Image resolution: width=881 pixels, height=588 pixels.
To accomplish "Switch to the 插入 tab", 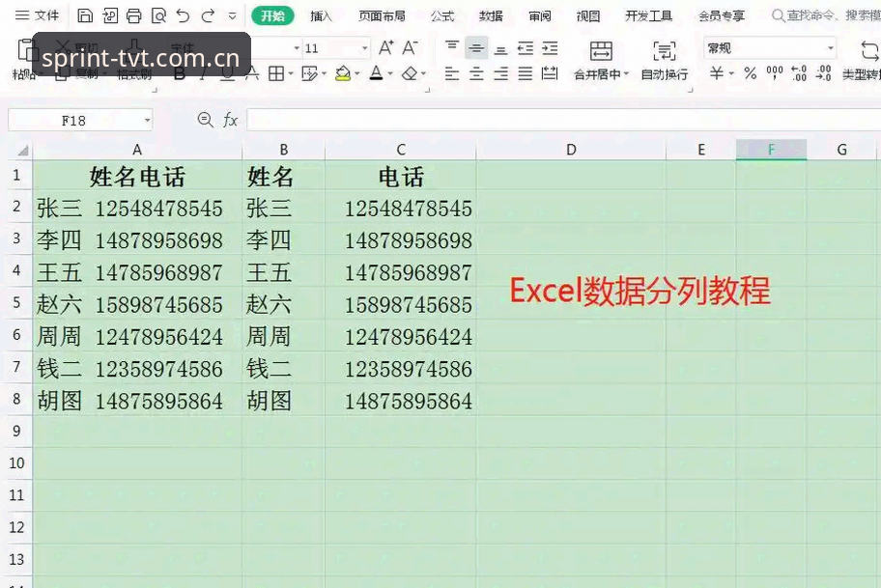I will click(322, 15).
